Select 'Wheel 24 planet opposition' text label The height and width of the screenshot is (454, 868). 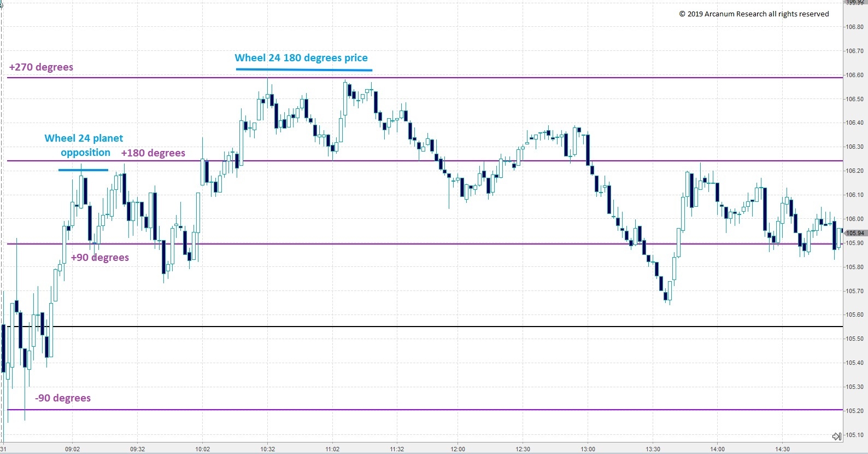[84, 145]
